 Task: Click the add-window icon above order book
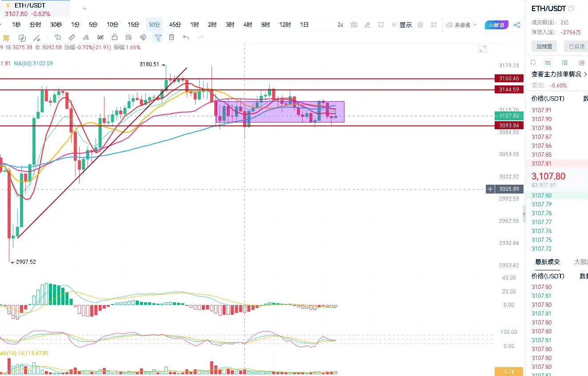click(533, 63)
